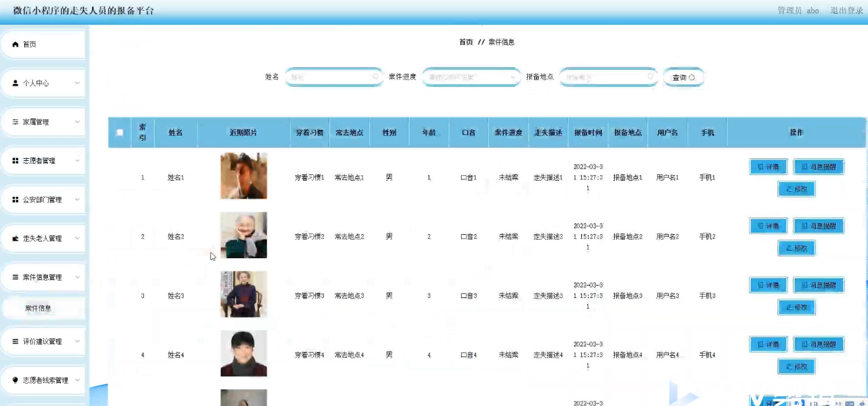The width and height of the screenshot is (868, 406).
Task: Click the 案件进度 column header
Action: pos(508,133)
